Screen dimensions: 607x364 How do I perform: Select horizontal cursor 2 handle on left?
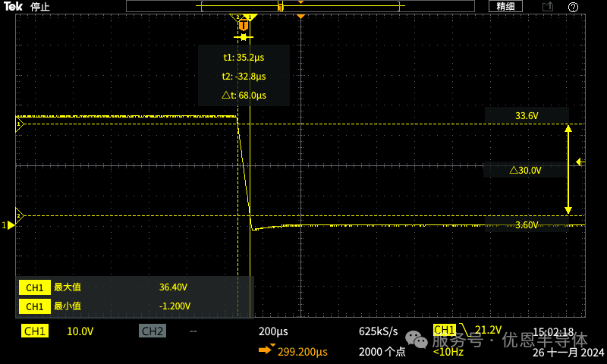[x=20, y=216]
